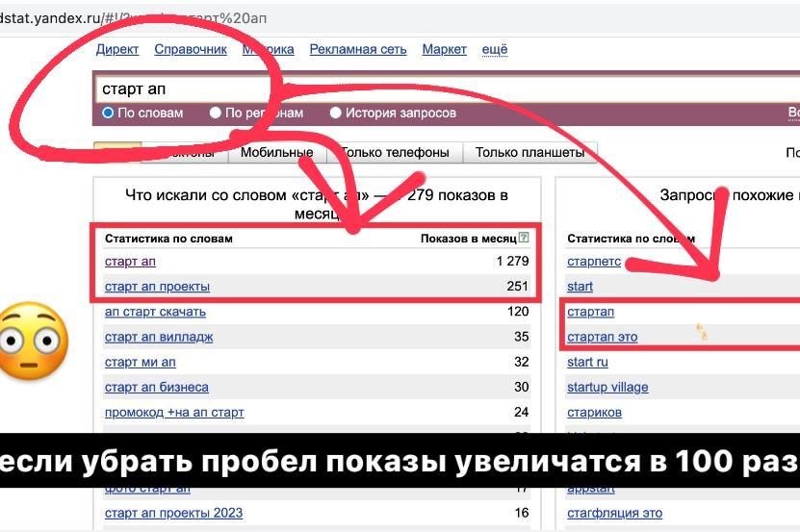This screenshot has height=532, width=800.
Task: Click the search field containing старт ап
Action: tap(447, 89)
